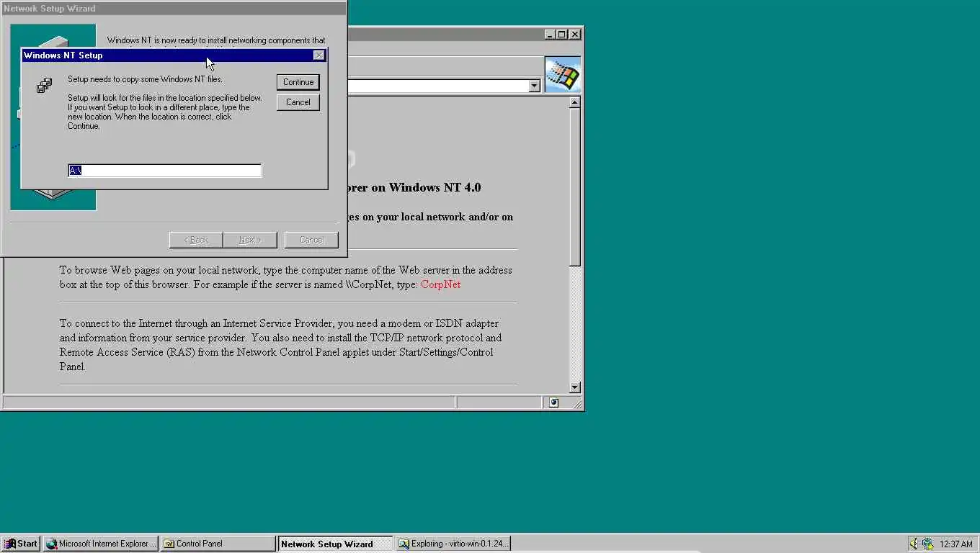This screenshot has height=553, width=980.
Task: Minimize the Internet Explorer window
Action: 551,34
